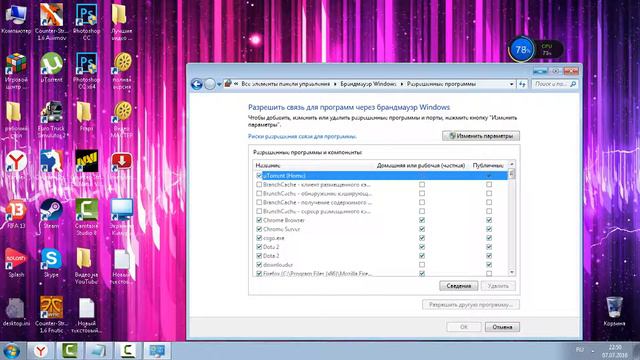The height and width of the screenshot is (360, 640).
Task: Click the Windows Start orb
Action: [x=11, y=351]
